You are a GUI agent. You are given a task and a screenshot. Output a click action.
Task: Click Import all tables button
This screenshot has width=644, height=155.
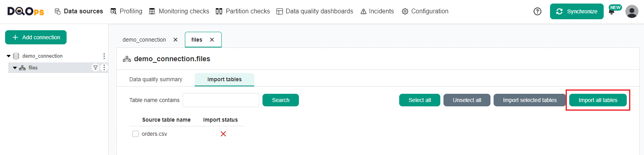pos(598,100)
